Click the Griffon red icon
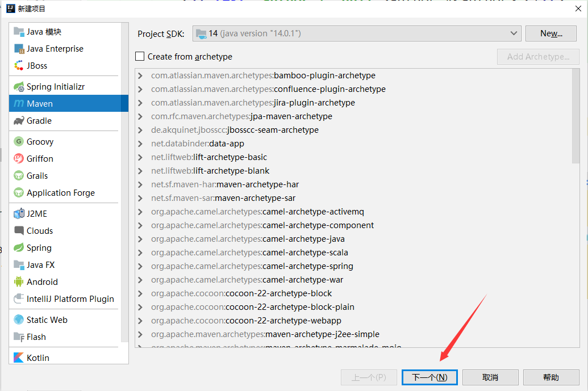Screen dimensions: 588x391 [x=19, y=158]
